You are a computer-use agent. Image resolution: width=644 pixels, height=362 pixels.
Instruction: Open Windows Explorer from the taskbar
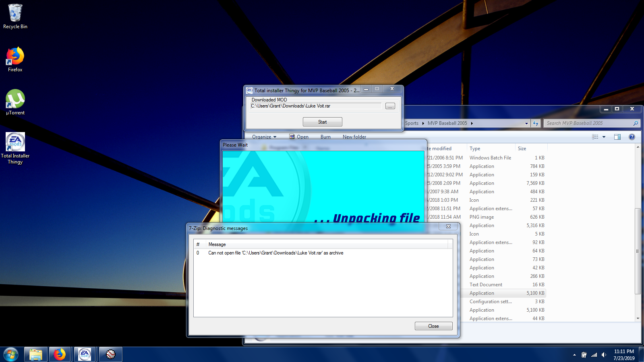(36, 354)
